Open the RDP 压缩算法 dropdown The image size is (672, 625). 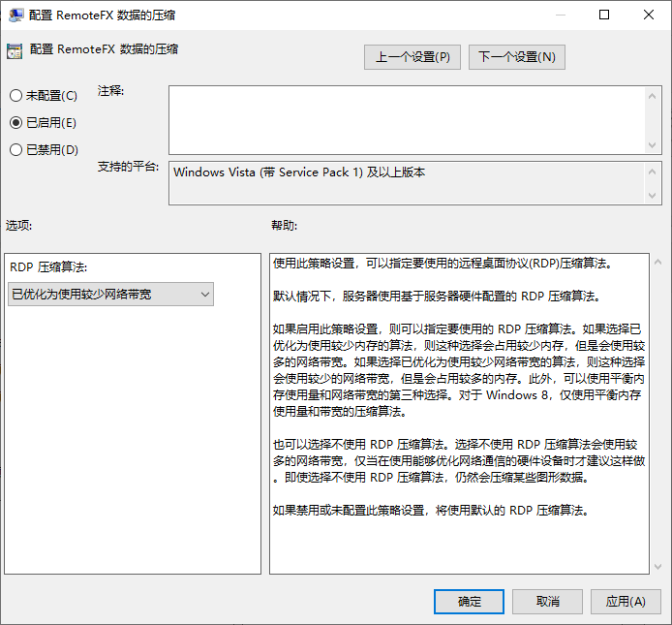point(109,294)
